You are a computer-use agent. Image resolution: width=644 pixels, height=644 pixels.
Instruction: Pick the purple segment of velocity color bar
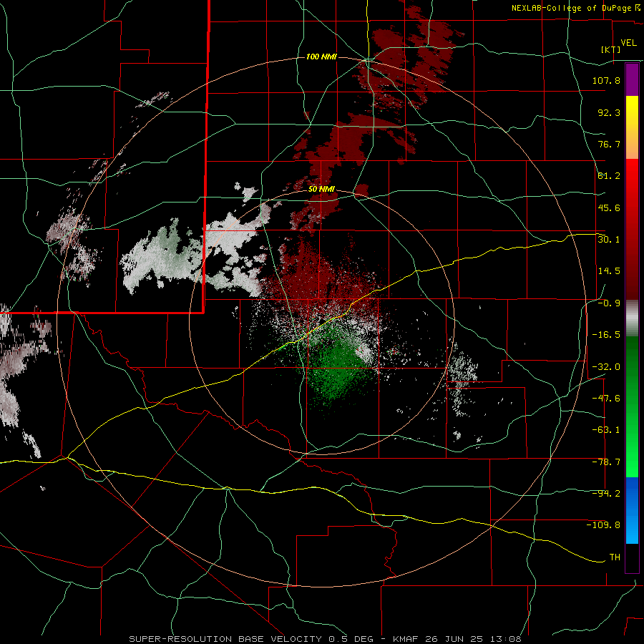coord(632,79)
